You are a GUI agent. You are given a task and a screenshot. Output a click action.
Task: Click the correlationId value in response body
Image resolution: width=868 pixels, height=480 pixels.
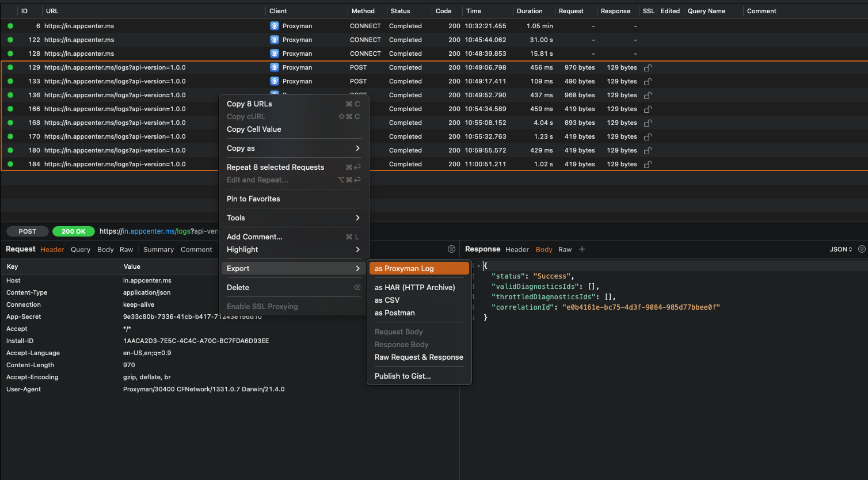coord(641,307)
